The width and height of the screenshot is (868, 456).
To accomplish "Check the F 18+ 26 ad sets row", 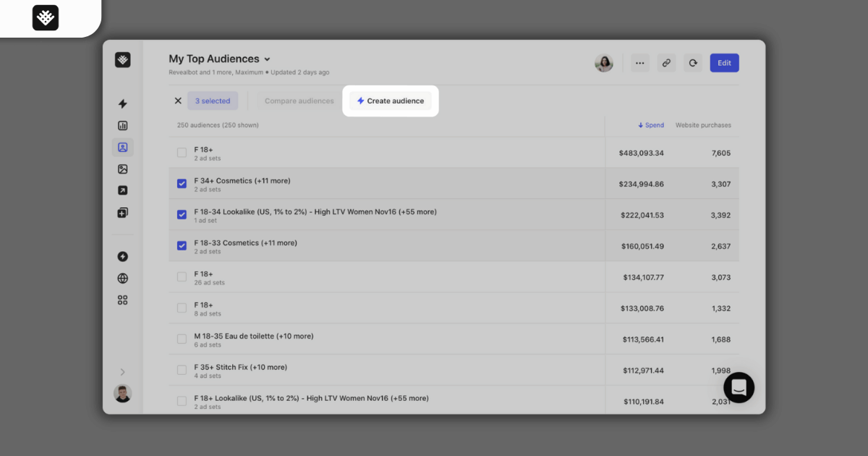I will [x=182, y=277].
